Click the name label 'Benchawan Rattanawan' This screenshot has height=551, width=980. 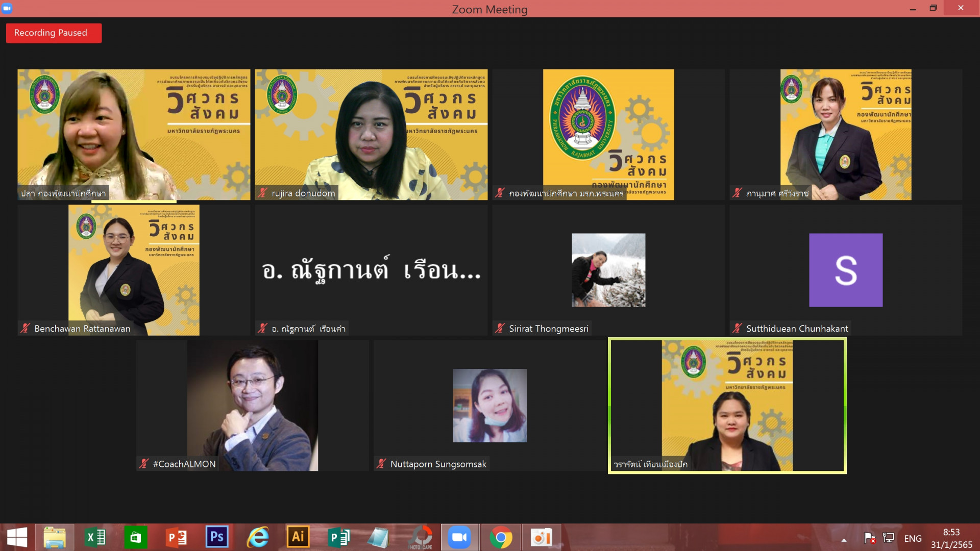click(82, 329)
